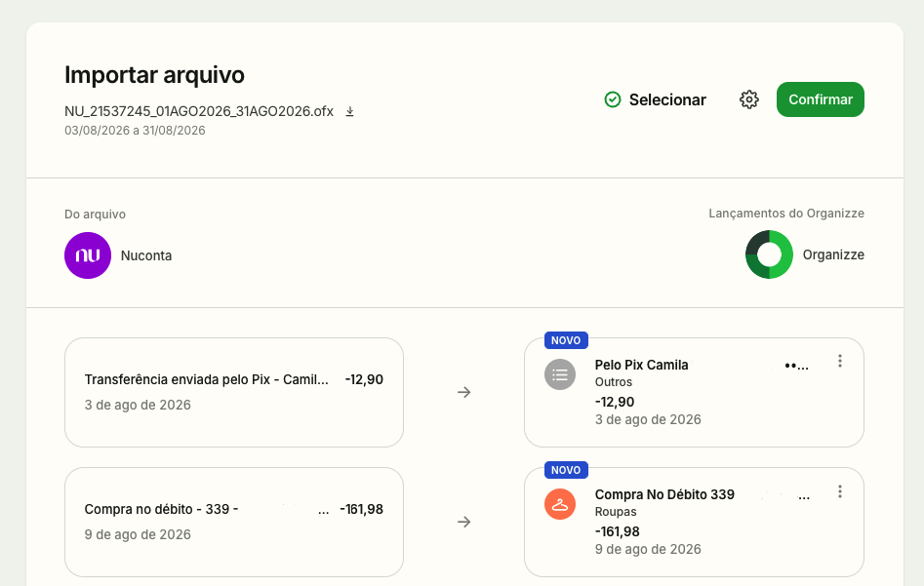Image resolution: width=924 pixels, height=586 pixels.
Task: Click the file name NU_21537245_01AGO2026_31AGO2026.ofx
Action: click(x=199, y=111)
